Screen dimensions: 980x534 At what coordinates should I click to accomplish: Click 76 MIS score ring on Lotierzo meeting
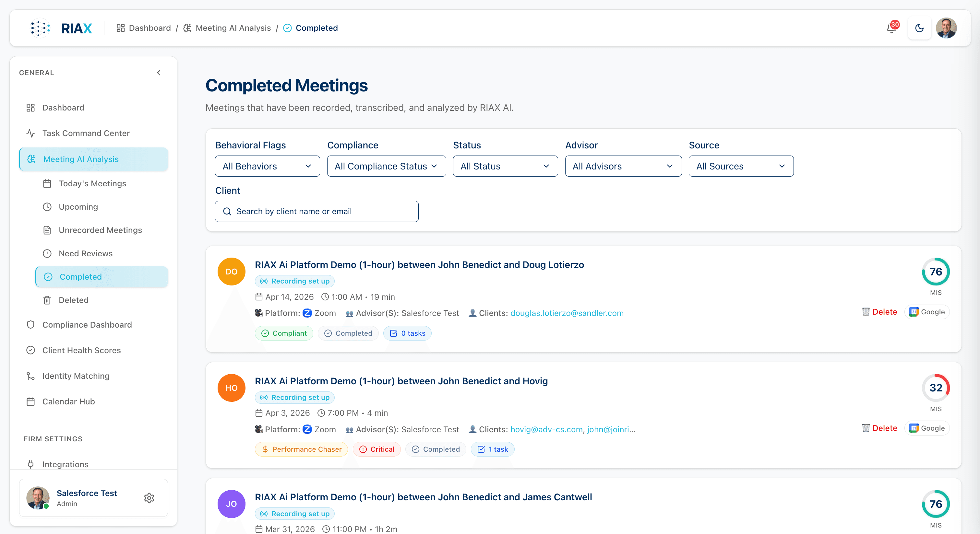tap(936, 272)
